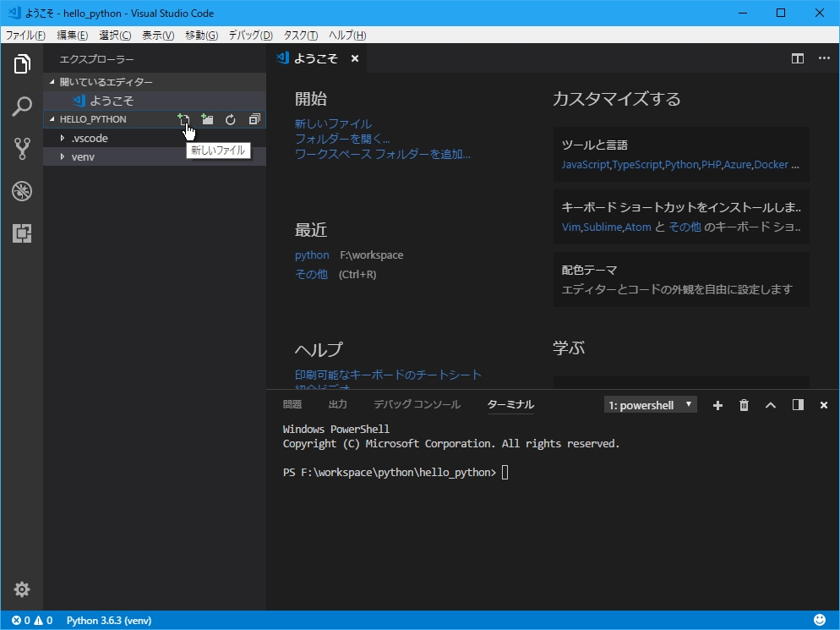Open the 編集(E) menu
The image size is (840, 630).
click(x=73, y=36)
